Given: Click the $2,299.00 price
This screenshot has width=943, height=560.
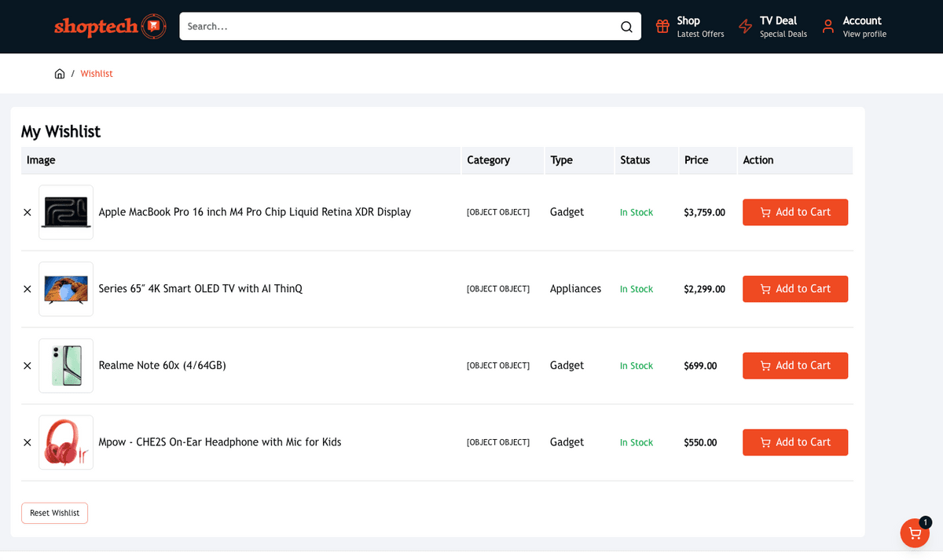Looking at the screenshot, I should pyautogui.click(x=704, y=289).
